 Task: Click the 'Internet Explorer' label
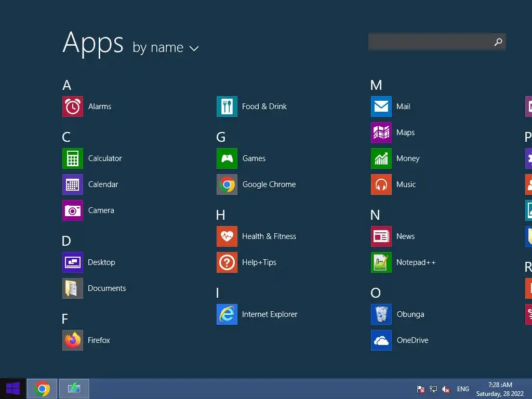click(x=270, y=314)
